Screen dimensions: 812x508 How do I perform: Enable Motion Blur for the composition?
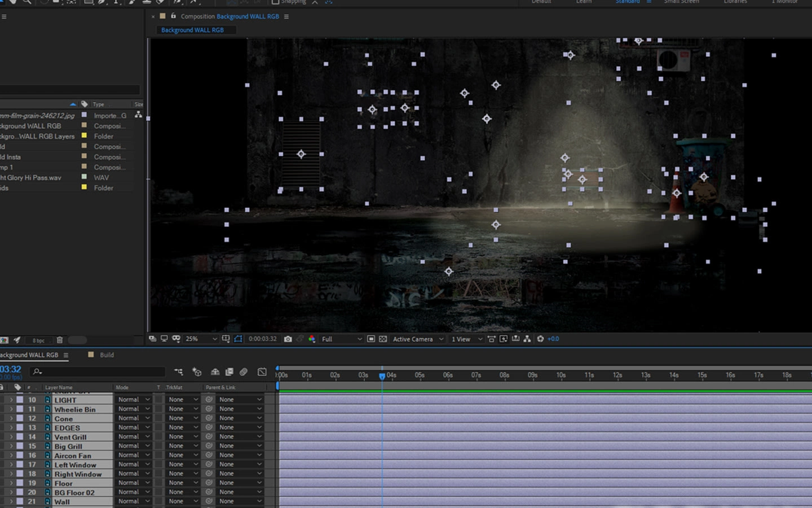244,371
